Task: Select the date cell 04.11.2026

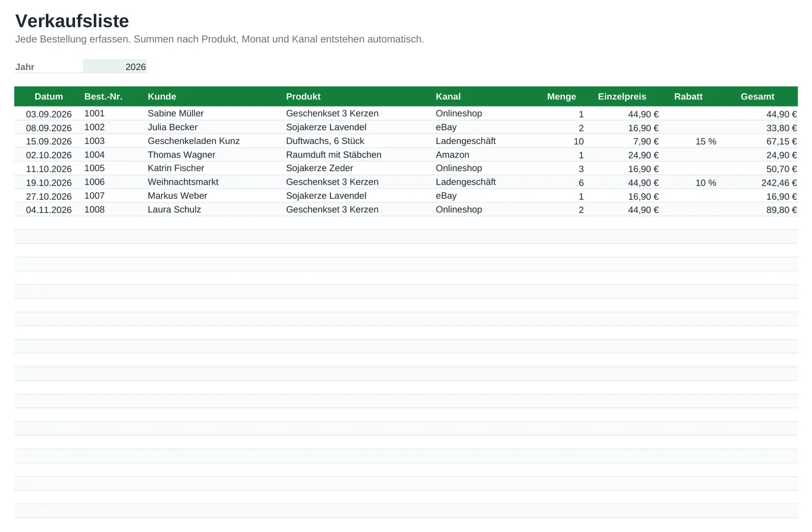Action: pyautogui.click(x=49, y=210)
